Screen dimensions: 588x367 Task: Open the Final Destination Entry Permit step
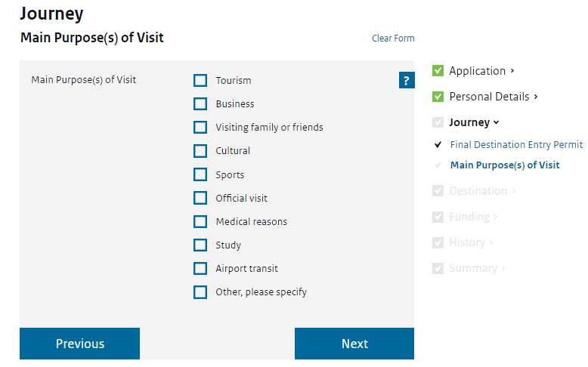516,144
